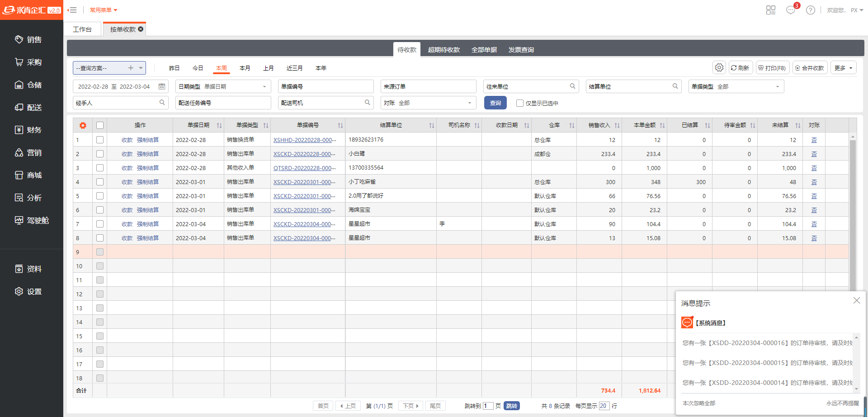Open the message notifications icon

click(x=791, y=10)
